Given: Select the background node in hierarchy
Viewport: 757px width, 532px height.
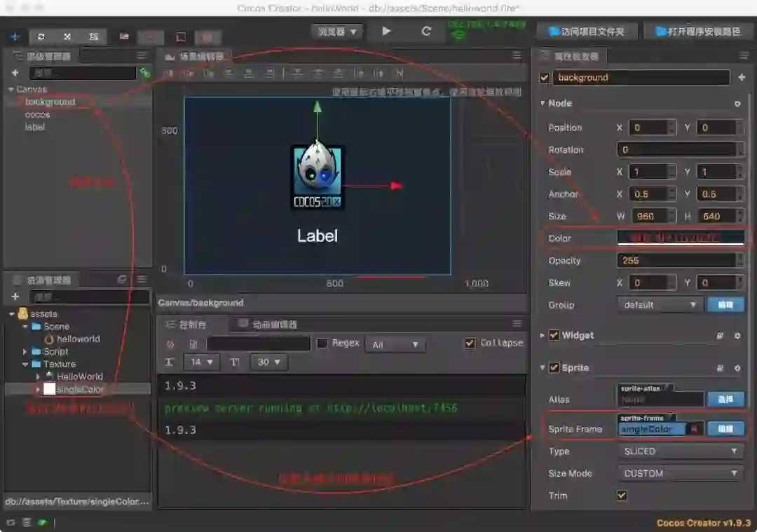Looking at the screenshot, I should coord(50,102).
